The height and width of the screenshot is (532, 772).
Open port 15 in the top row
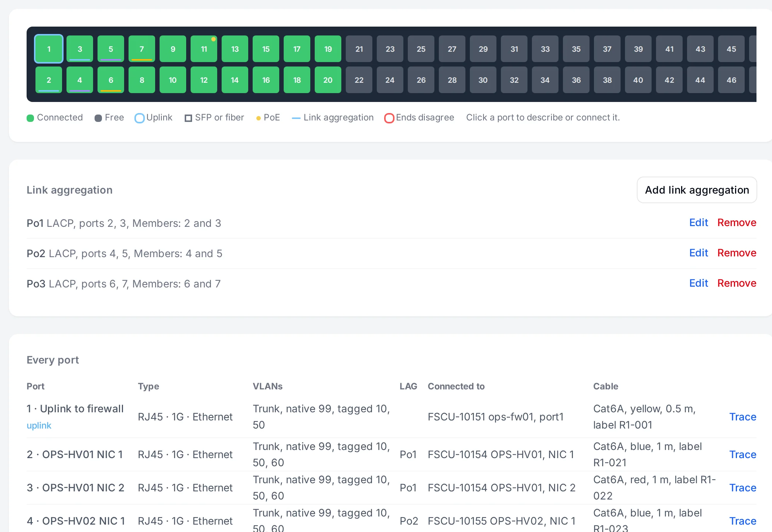[266, 49]
